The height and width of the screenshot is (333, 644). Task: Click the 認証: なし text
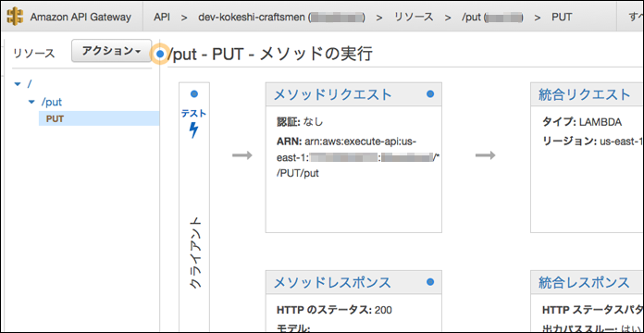[x=300, y=122]
